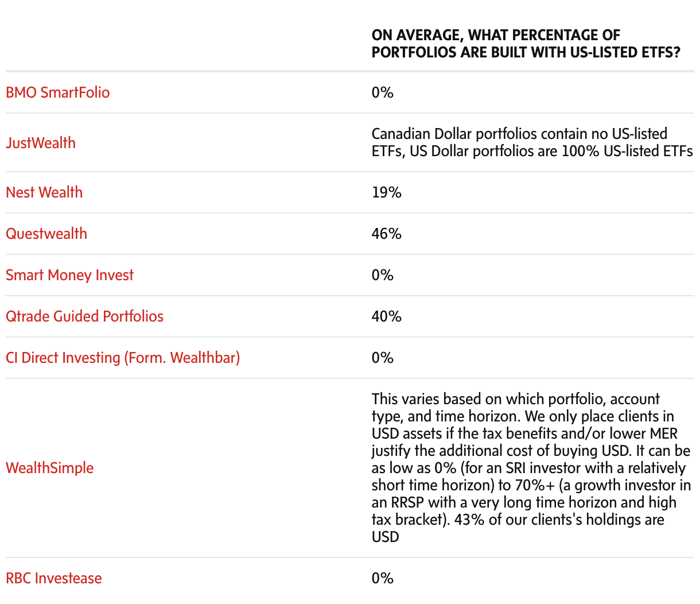Open the BMO SmartFolio link
Image resolution: width=700 pixels, height=604 pixels.
[57, 92]
